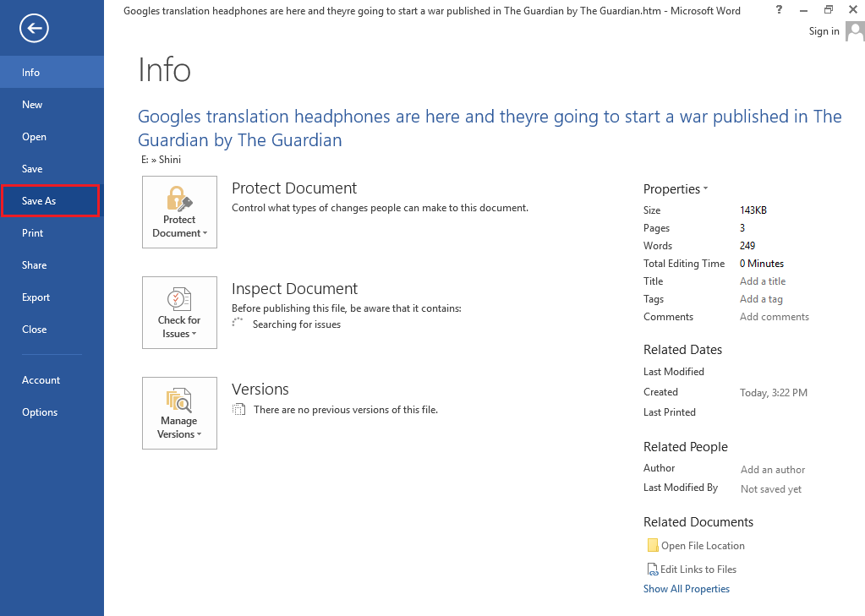Click the Add a tag field
This screenshot has width=865, height=616.
[761, 299]
